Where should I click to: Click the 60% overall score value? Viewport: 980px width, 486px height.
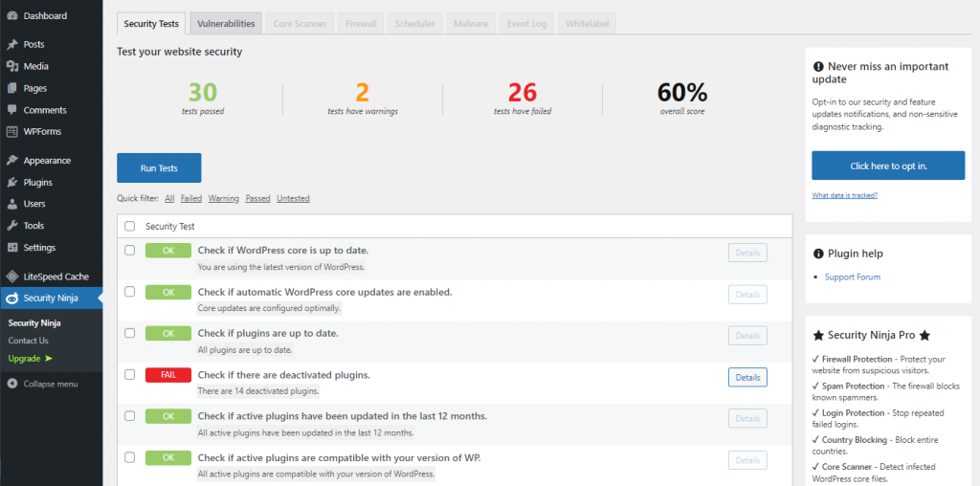(681, 93)
